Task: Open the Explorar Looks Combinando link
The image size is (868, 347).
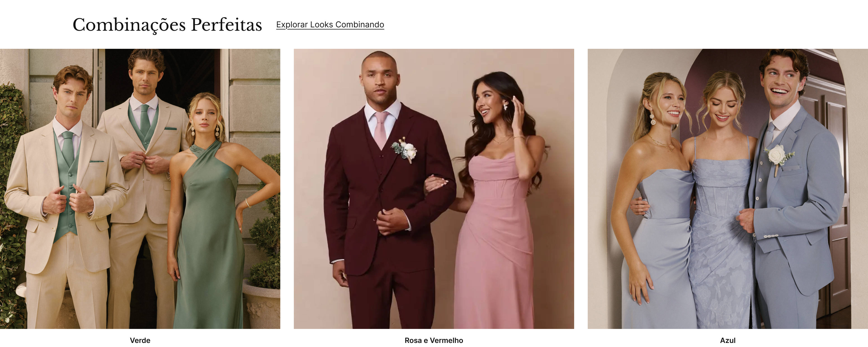Action: (x=330, y=25)
